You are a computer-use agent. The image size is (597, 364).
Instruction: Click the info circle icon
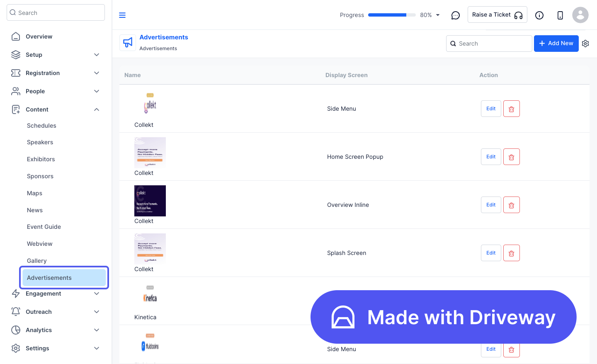tap(539, 15)
